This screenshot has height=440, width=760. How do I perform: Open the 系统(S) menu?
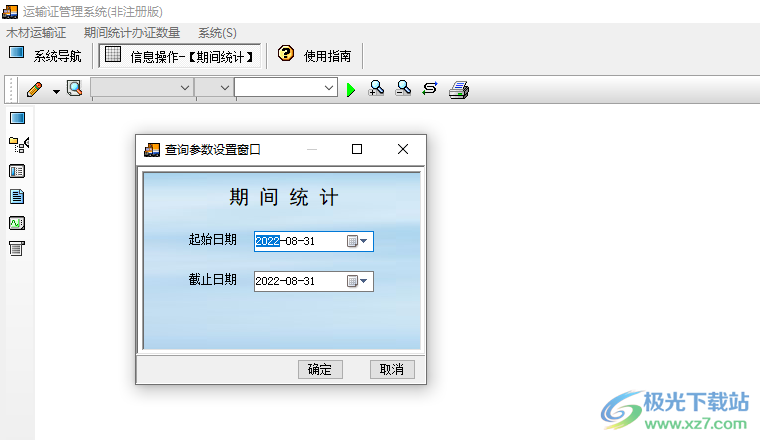tap(217, 33)
